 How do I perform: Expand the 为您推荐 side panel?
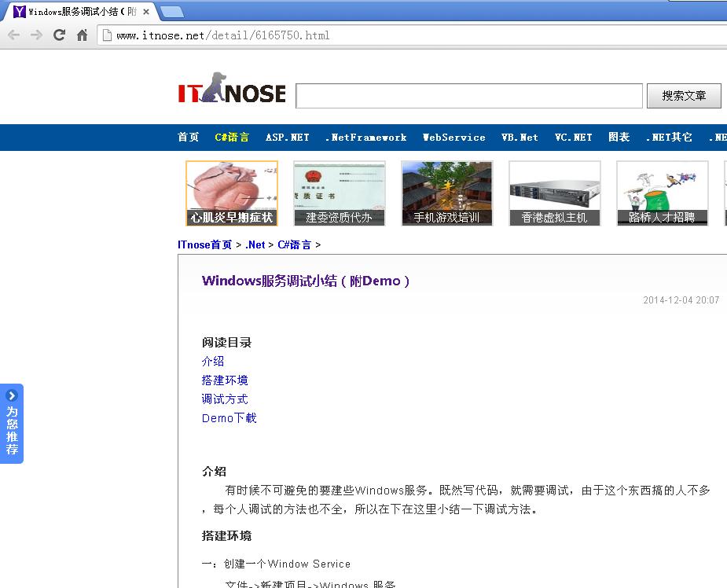12,423
